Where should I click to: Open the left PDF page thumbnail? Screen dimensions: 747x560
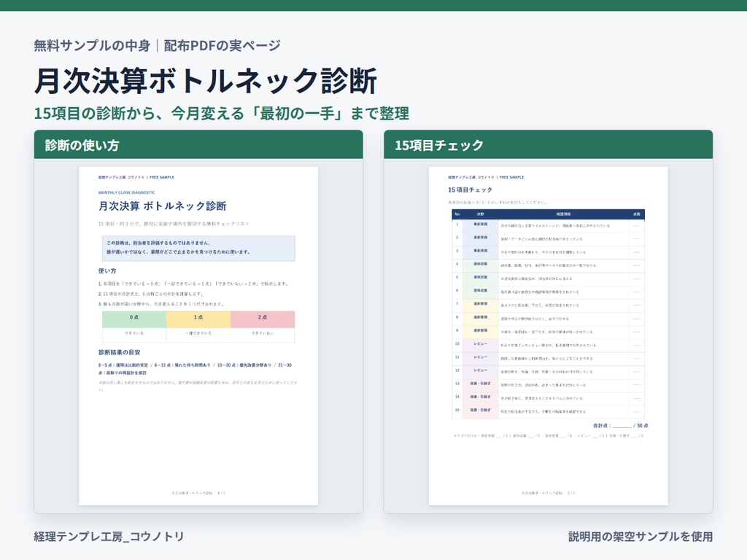point(198,335)
